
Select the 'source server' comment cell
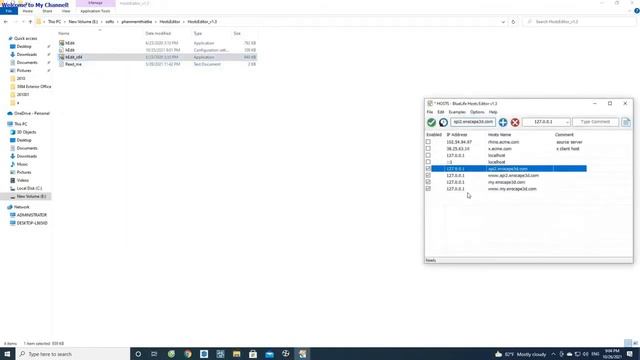(569, 142)
